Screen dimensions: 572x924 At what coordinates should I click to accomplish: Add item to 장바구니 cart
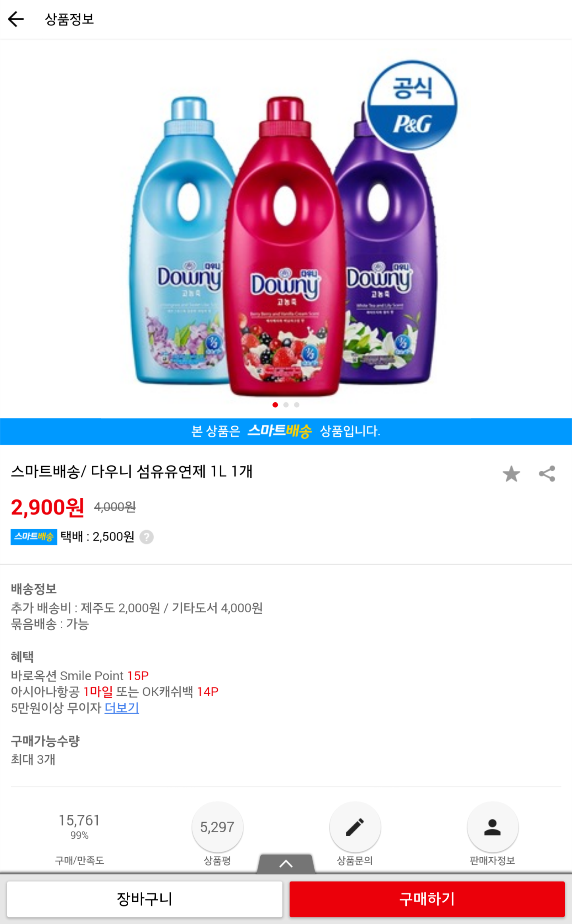click(x=145, y=899)
